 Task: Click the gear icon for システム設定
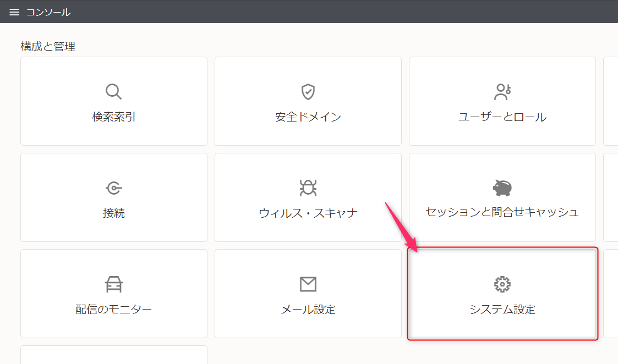point(502,284)
